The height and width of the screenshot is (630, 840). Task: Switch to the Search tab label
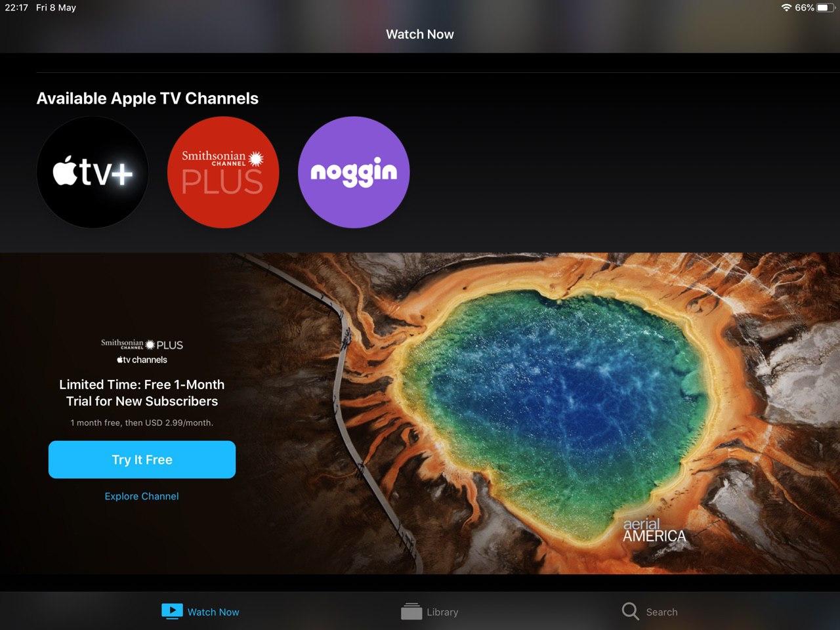661,612
